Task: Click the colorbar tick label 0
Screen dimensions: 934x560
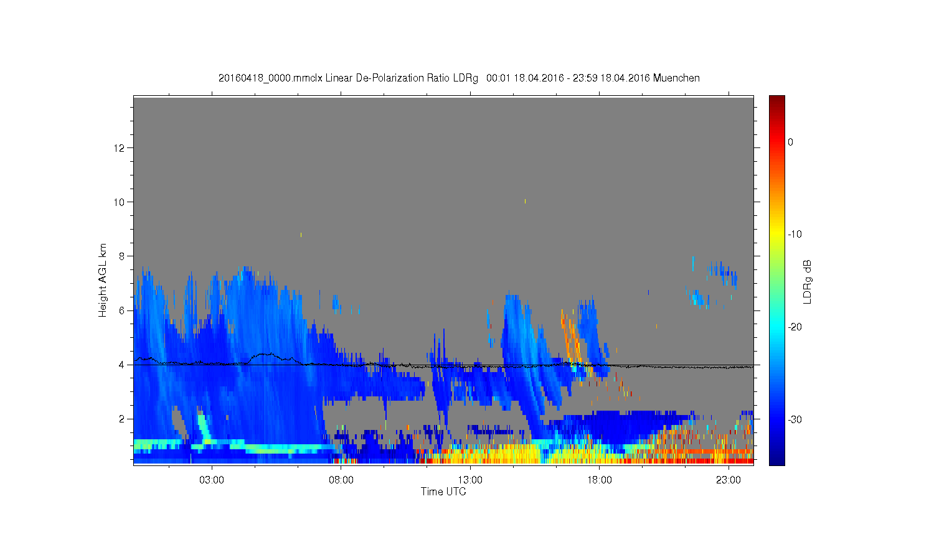Action: [791, 142]
